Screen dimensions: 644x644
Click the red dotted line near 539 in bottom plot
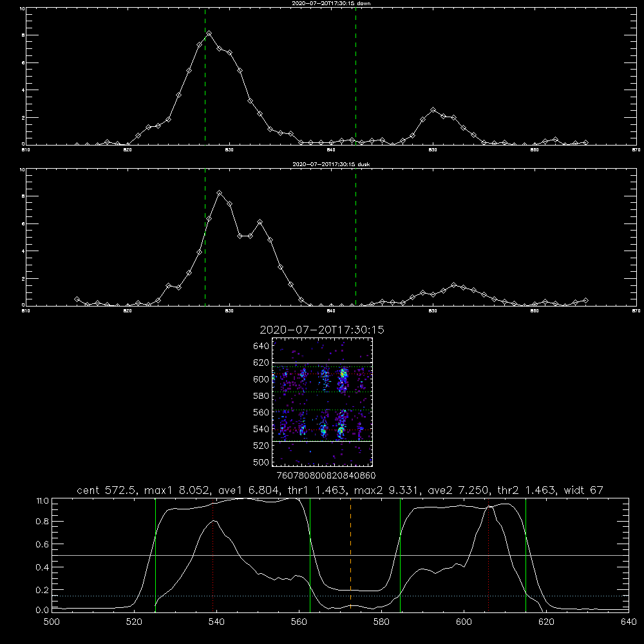coord(213,554)
